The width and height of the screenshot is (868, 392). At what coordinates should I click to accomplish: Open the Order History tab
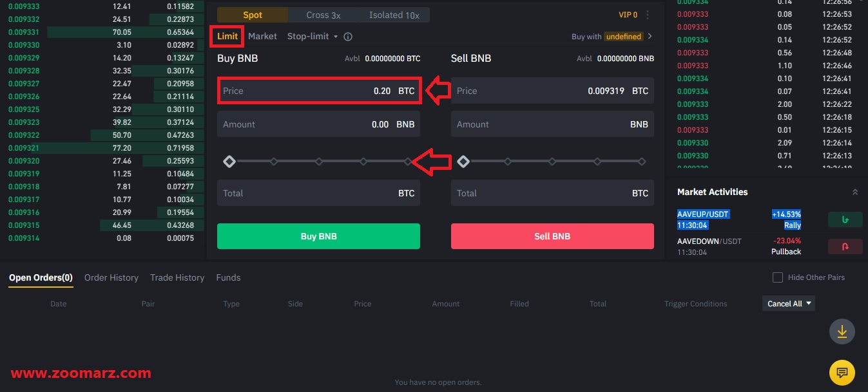click(x=111, y=277)
